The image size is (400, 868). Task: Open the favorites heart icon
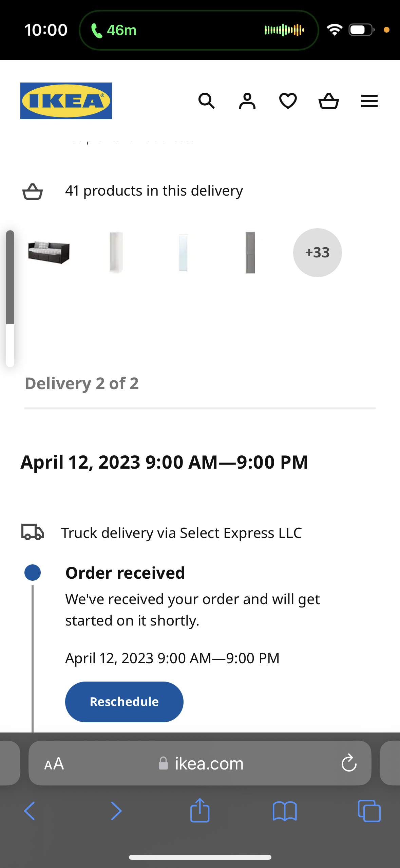coord(288,101)
